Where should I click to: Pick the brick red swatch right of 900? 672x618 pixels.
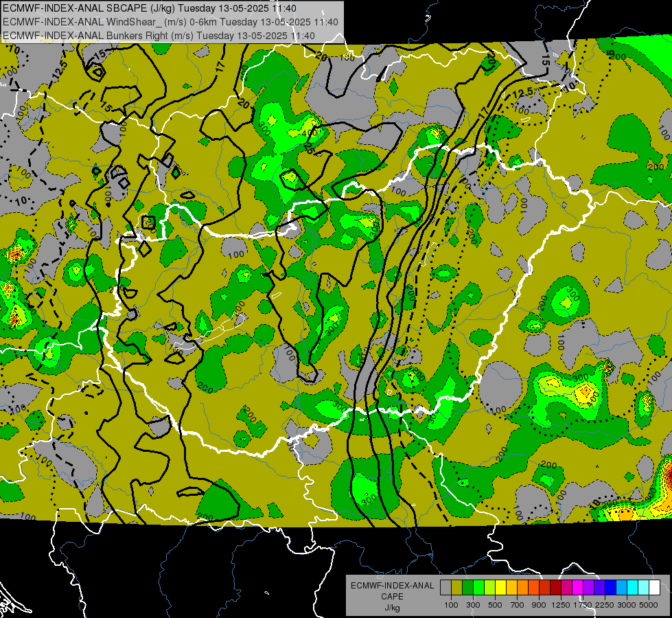[545, 588]
